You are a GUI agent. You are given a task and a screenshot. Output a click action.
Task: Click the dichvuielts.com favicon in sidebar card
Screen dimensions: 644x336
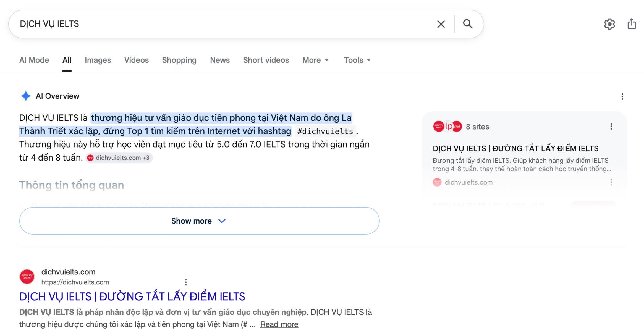[437, 182]
